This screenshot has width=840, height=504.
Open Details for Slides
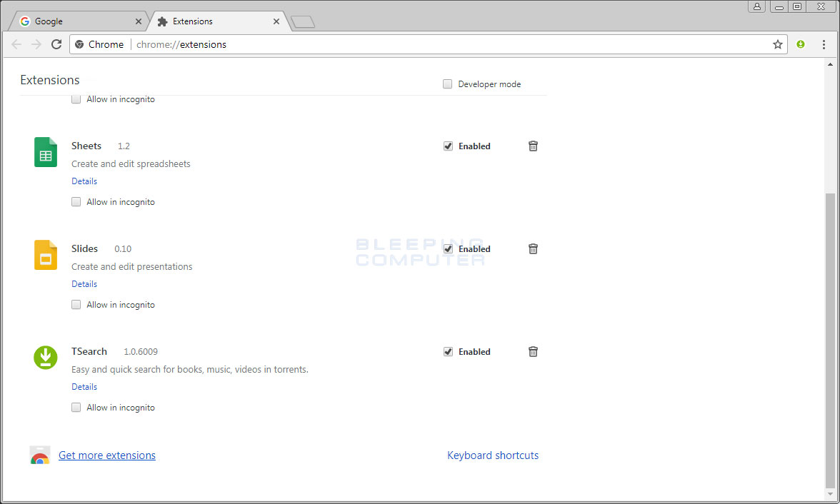[x=84, y=284]
